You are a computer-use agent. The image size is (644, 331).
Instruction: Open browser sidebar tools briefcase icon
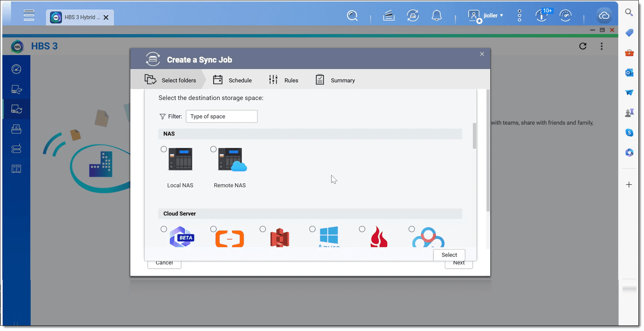(x=629, y=53)
